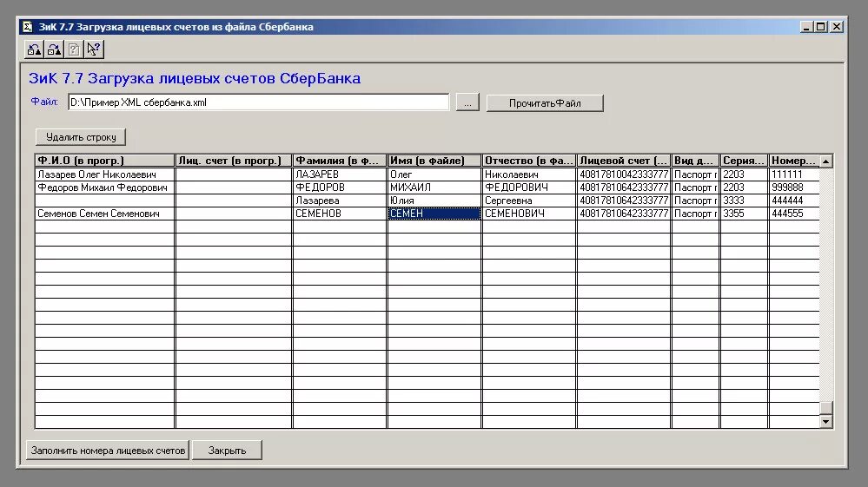Image resolution: width=868 pixels, height=487 pixels.
Task: Click the Фамилия (в ф... column header
Action: click(340, 161)
